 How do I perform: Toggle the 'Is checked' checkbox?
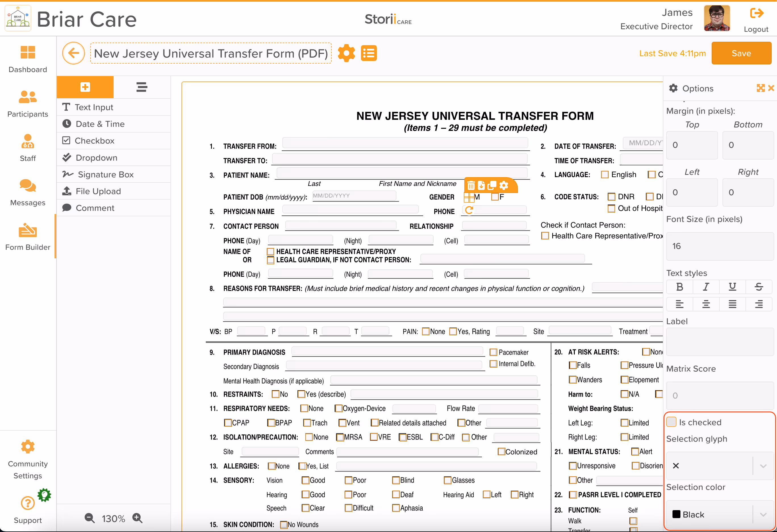[671, 422]
